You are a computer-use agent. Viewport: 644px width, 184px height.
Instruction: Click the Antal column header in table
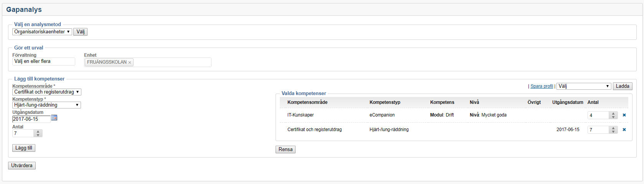(x=593, y=102)
